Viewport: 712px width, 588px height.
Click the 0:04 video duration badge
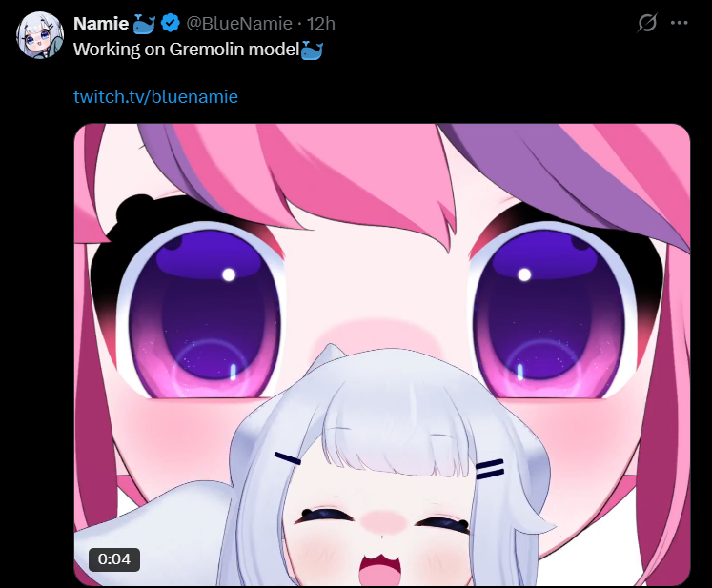tap(114, 559)
